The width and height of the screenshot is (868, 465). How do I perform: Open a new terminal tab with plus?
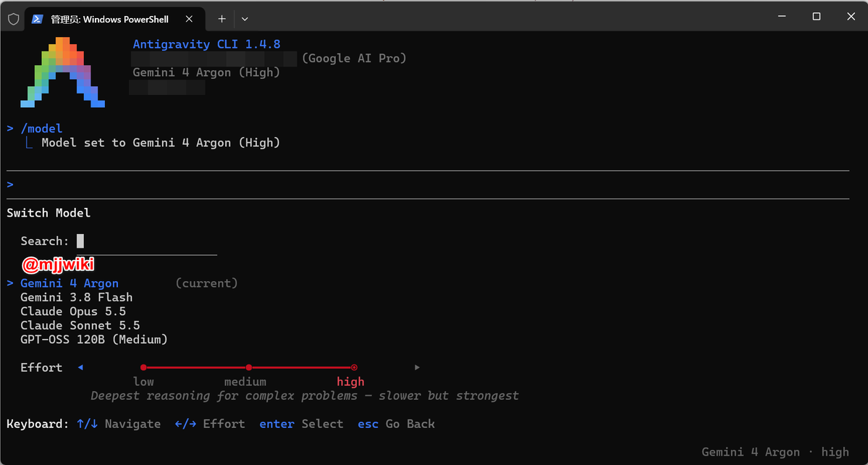coord(222,19)
